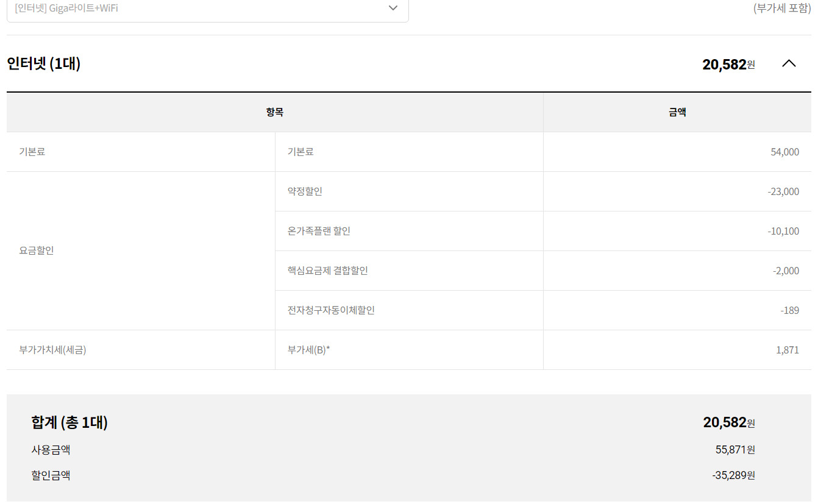Click the 전자청구자동이체할인 row label
Screen dimensions: 818x504
[x=331, y=310]
